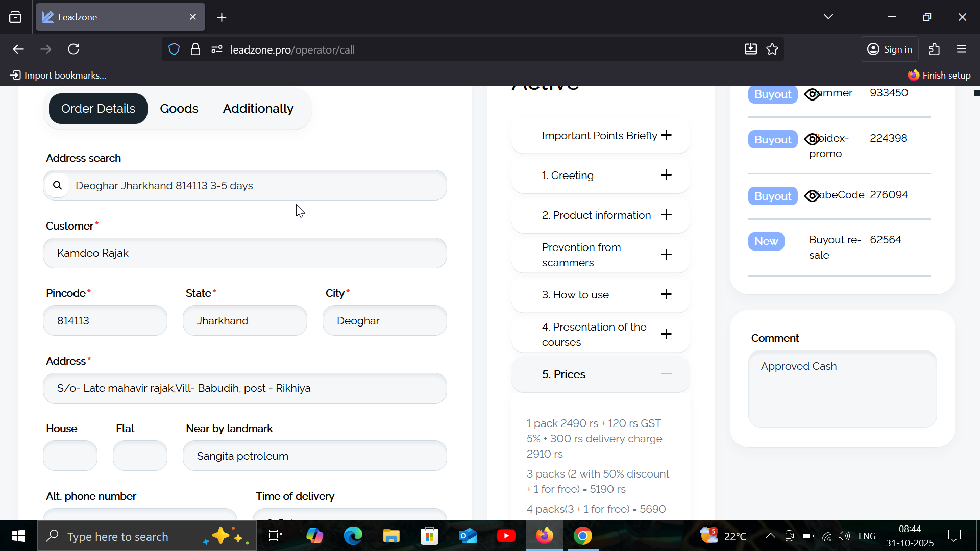Screen dimensions: 980x551
Task: Toggle eye icon on 276094 buyout row
Action: [812, 196]
